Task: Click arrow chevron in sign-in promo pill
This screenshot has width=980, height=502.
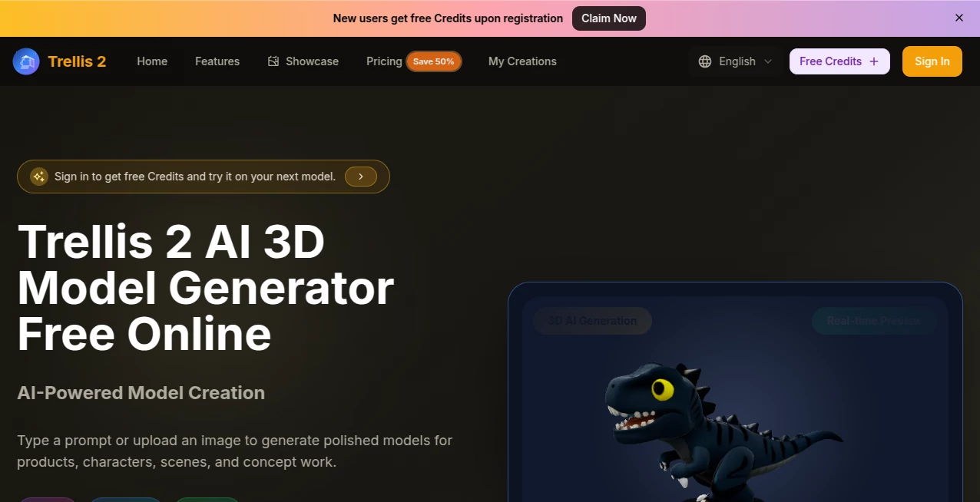Action: (x=361, y=177)
